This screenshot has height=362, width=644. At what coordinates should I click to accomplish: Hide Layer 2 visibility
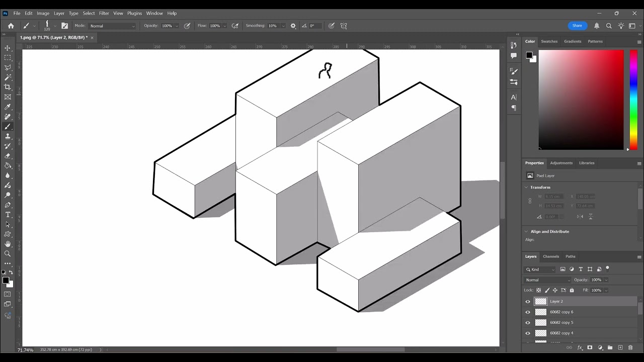528,302
